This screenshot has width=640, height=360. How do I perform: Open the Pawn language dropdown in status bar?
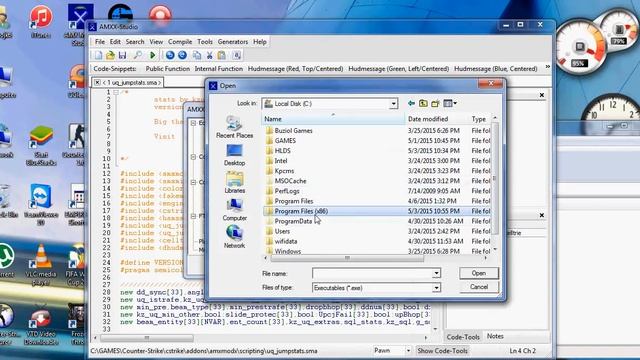408,351
